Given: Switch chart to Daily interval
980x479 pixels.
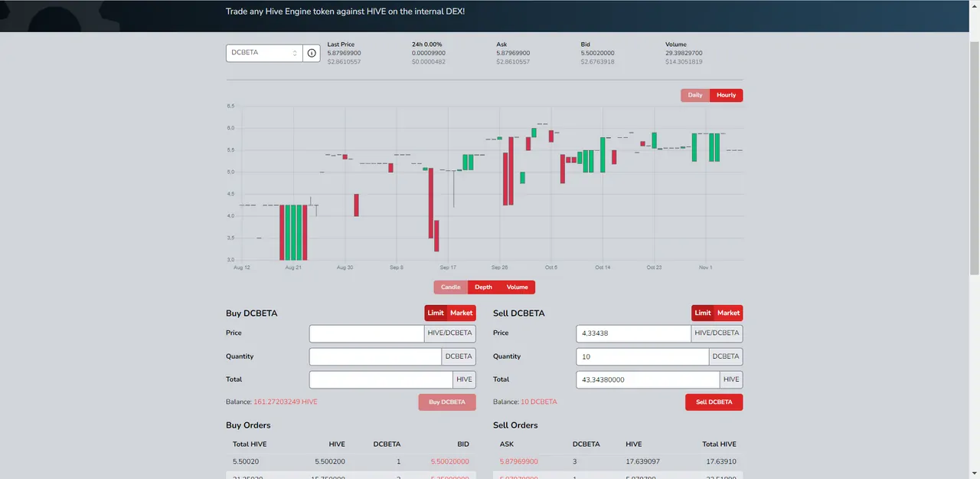Looking at the screenshot, I should [x=695, y=95].
